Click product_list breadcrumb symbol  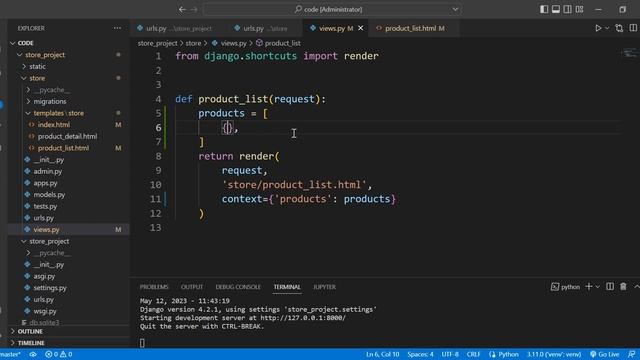point(278,43)
